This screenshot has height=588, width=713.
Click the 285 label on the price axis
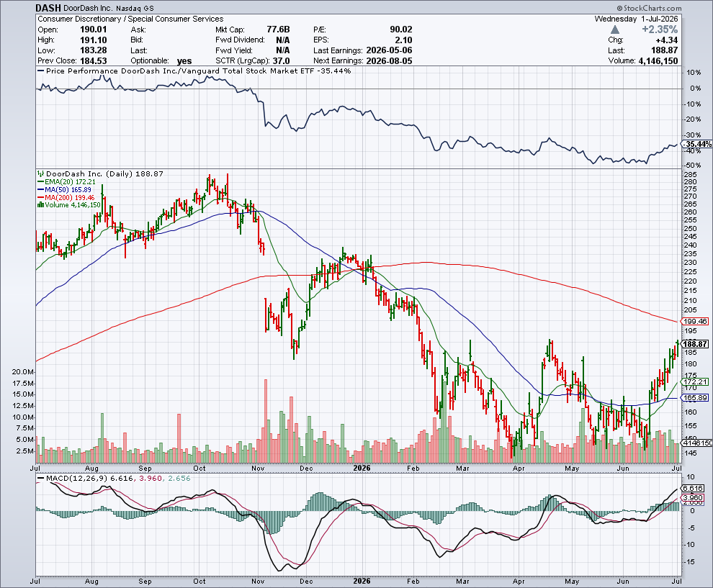[x=690, y=174]
